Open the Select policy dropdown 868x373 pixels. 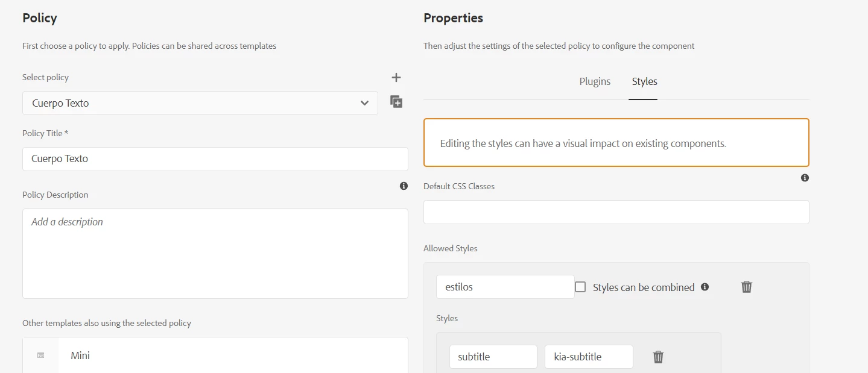(200, 103)
